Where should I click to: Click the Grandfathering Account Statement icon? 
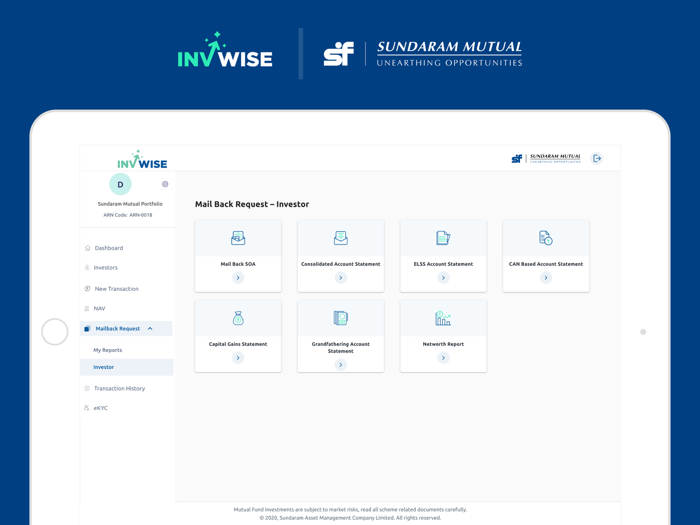click(x=341, y=318)
